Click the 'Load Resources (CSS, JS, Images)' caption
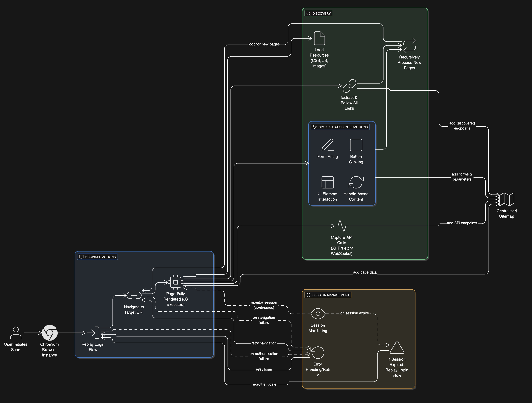The width and height of the screenshot is (532, 403). (319, 58)
